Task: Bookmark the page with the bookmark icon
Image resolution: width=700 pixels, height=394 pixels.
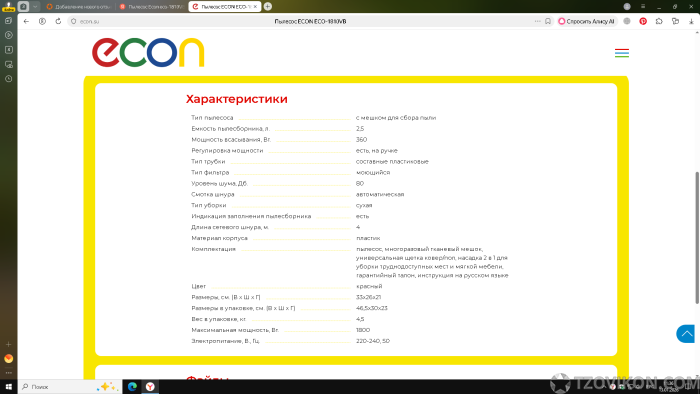Action: (548, 21)
